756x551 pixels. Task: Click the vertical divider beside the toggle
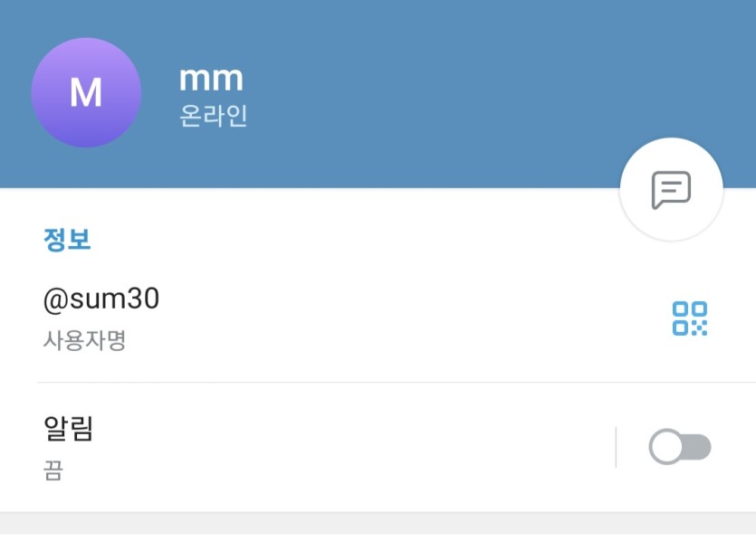pos(616,447)
